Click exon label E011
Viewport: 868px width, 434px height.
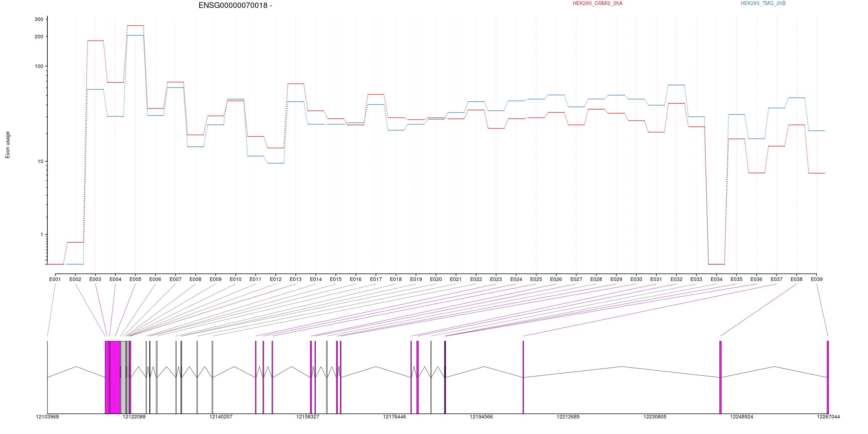point(255,279)
